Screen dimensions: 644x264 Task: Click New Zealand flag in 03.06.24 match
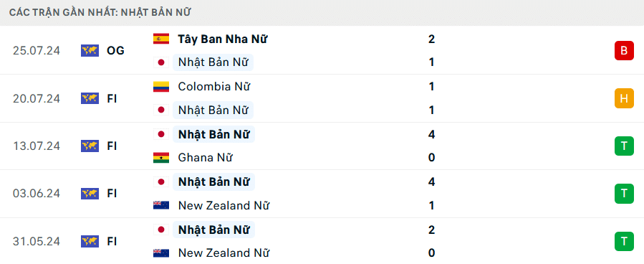tap(161, 205)
